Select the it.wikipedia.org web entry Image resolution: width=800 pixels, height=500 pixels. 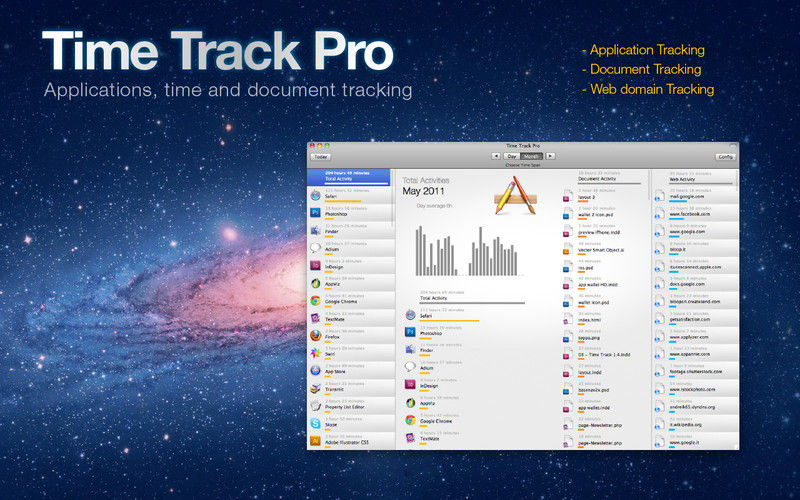(696, 423)
